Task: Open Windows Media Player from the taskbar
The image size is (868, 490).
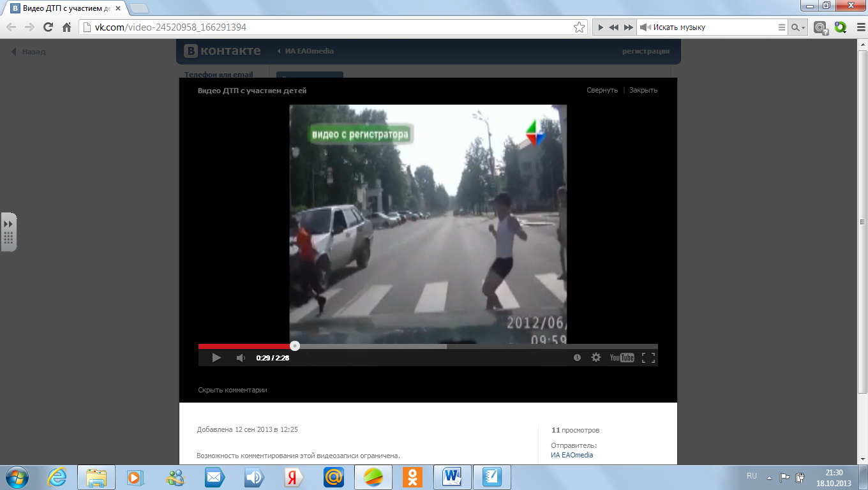Action: tap(135, 477)
